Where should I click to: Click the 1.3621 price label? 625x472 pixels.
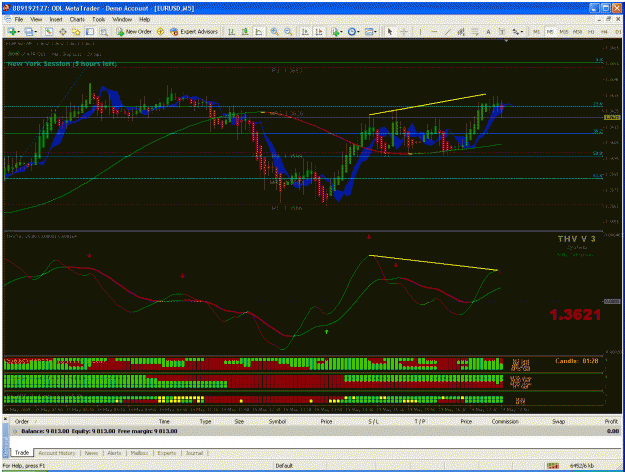[x=575, y=315]
